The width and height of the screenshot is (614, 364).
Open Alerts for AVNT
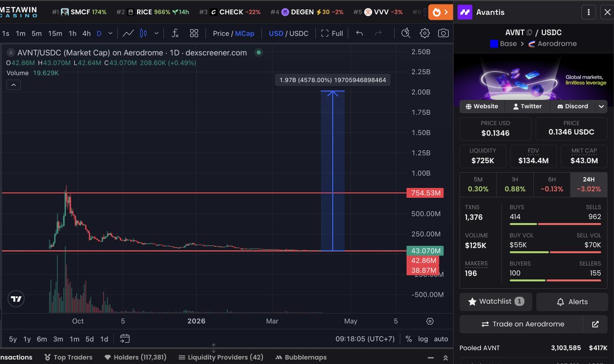572,302
